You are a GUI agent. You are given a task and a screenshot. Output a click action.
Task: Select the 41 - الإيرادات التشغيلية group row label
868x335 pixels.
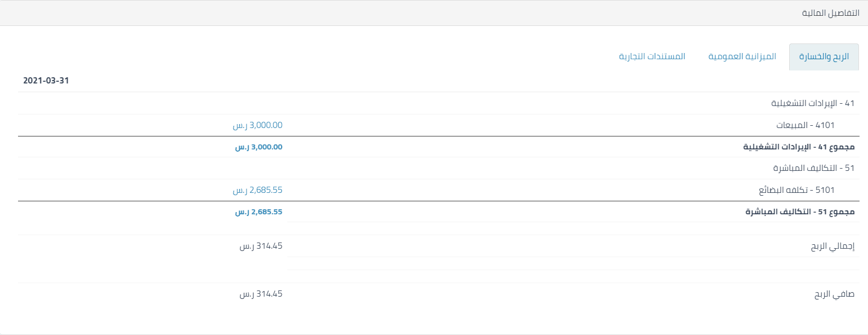[813, 103]
